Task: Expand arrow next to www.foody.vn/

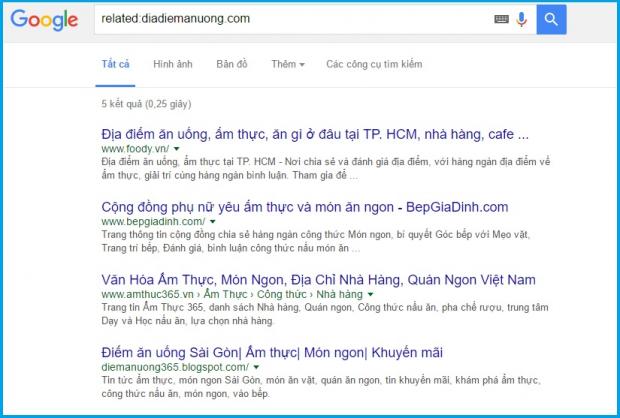Action: 176,149
